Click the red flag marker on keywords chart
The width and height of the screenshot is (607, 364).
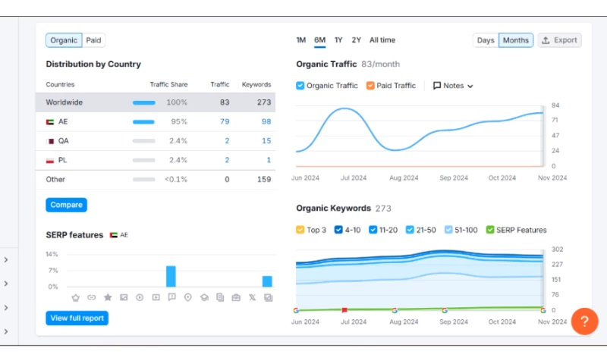point(344,309)
